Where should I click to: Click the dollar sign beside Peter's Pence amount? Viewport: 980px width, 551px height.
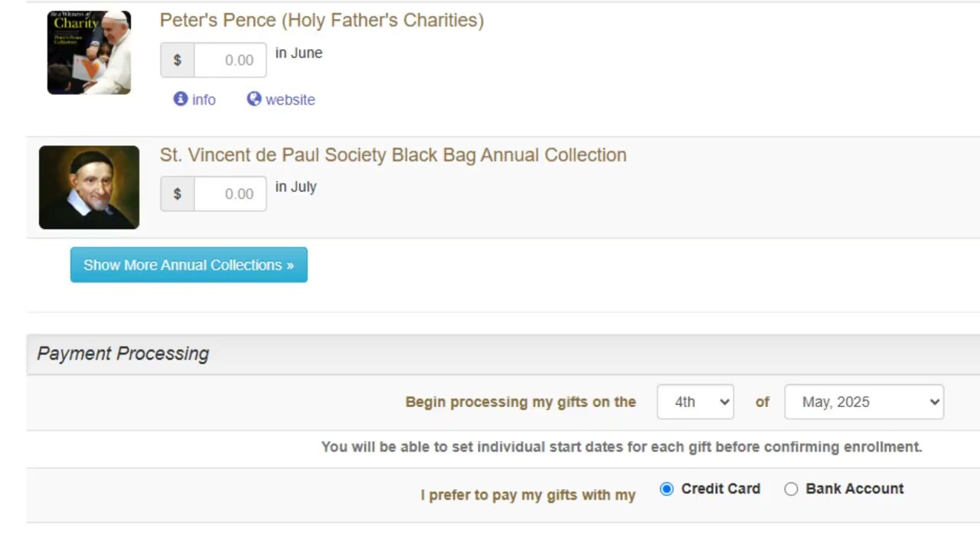pos(178,60)
